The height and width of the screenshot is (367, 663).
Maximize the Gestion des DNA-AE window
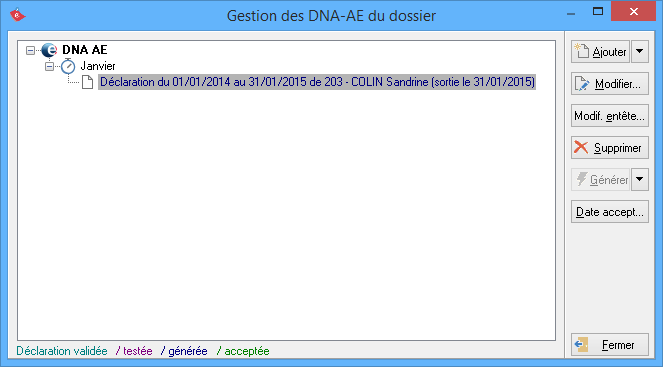[598, 11]
